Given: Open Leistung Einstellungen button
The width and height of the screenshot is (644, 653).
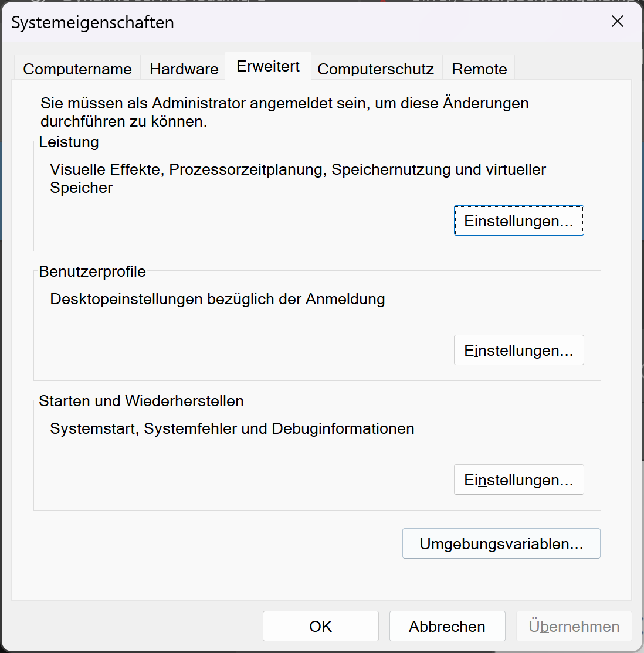Looking at the screenshot, I should [518, 221].
